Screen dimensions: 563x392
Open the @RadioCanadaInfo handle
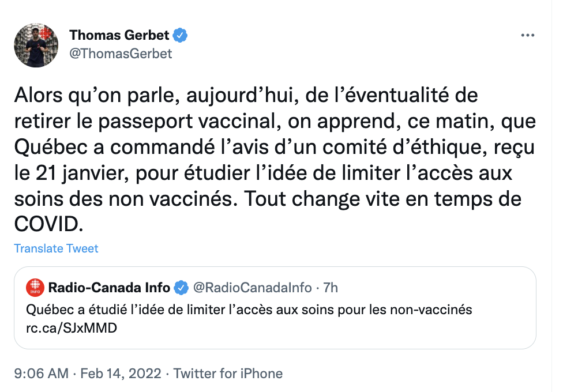(x=252, y=287)
